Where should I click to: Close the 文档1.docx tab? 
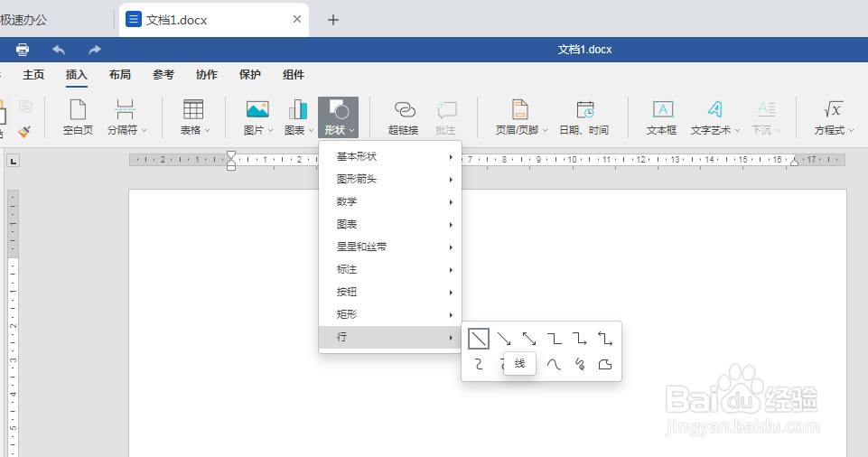[x=297, y=19]
